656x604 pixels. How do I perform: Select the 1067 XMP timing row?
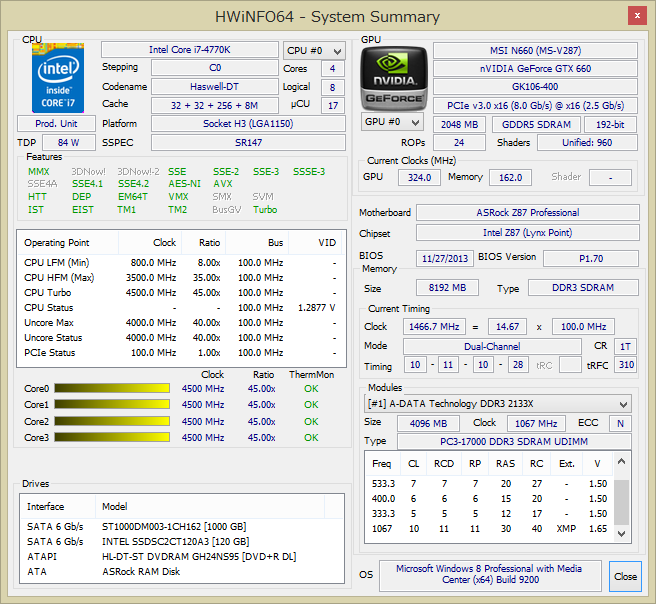pos(489,529)
